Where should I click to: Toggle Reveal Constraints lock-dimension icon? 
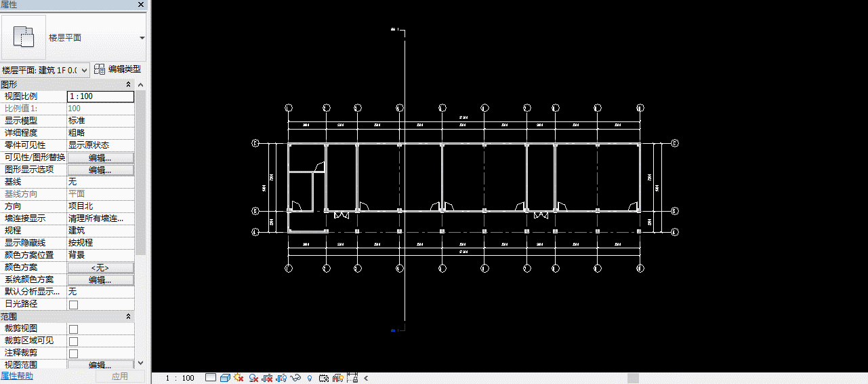[352, 378]
